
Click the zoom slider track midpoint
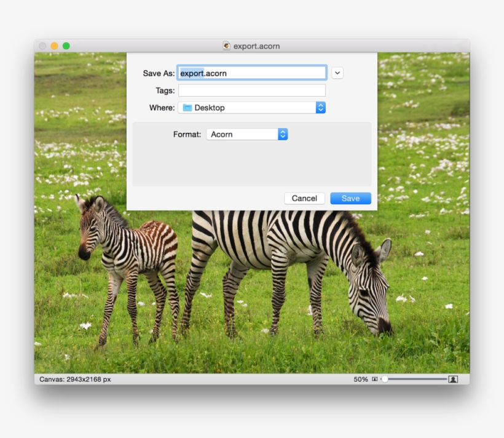point(416,380)
